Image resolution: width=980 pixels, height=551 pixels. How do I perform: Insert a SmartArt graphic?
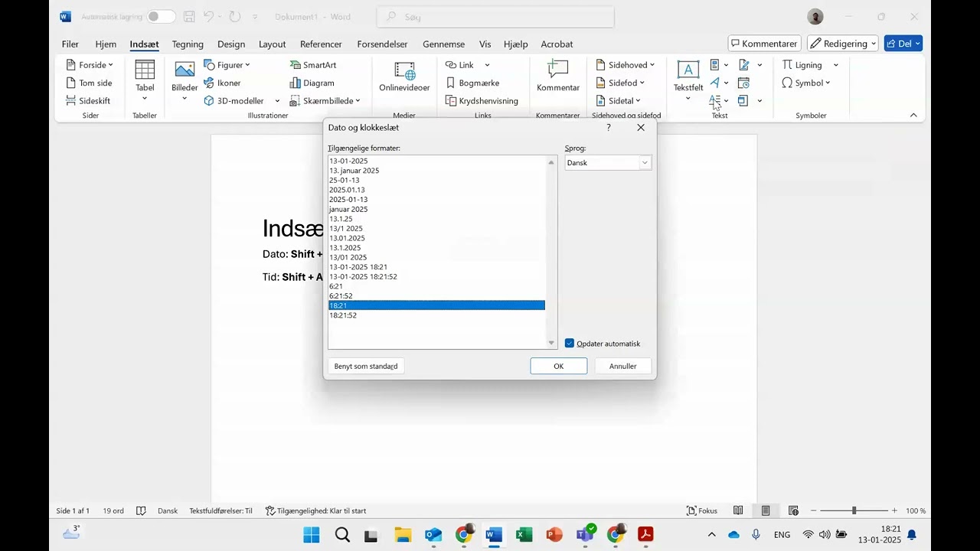[x=313, y=65]
